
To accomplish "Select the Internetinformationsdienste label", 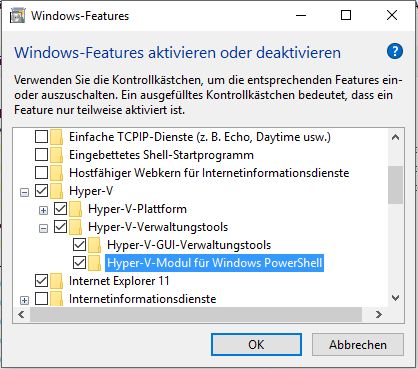I will coord(142,299).
